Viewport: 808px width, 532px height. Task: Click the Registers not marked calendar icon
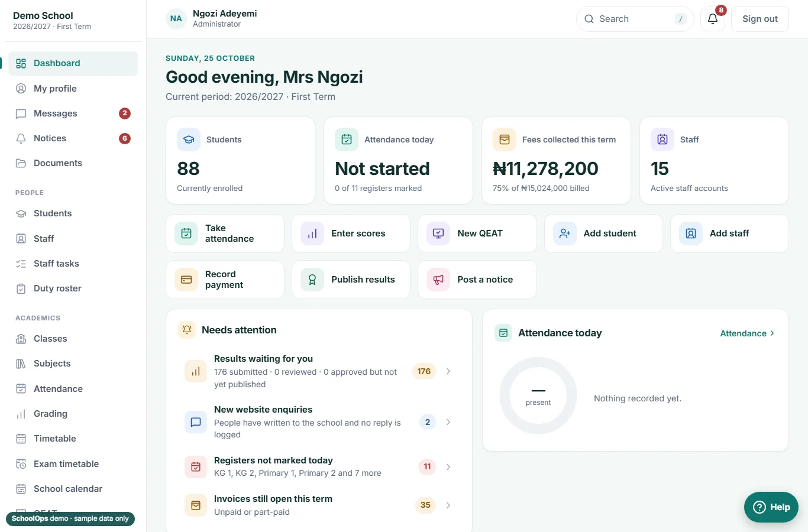pyautogui.click(x=196, y=467)
